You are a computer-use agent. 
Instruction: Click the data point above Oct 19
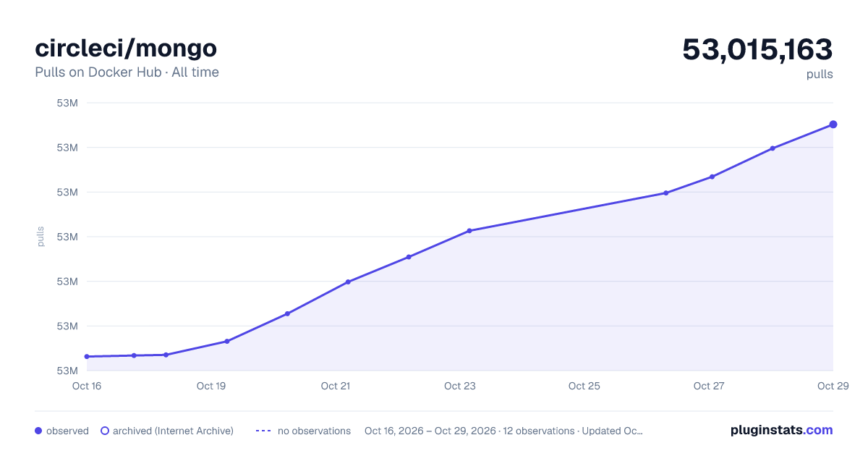point(226,341)
